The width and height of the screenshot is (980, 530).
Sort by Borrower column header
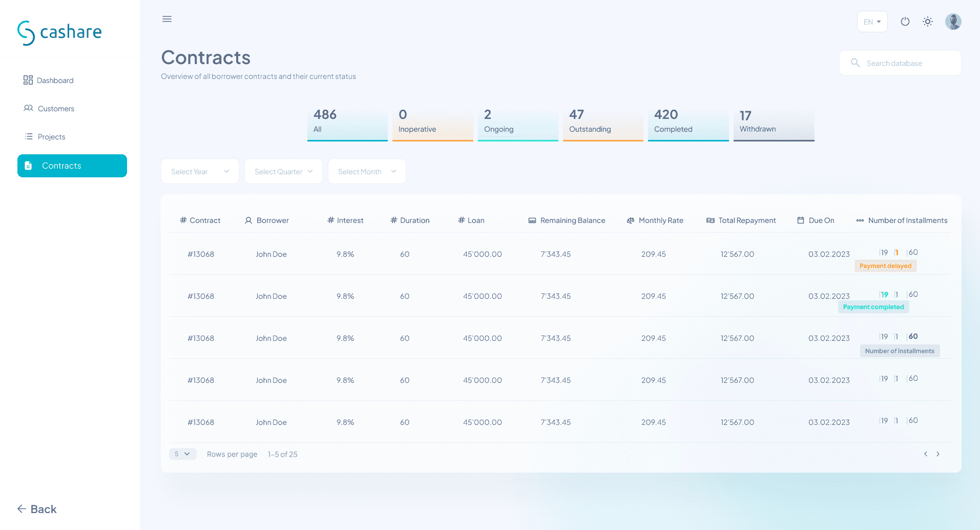pyautogui.click(x=267, y=220)
